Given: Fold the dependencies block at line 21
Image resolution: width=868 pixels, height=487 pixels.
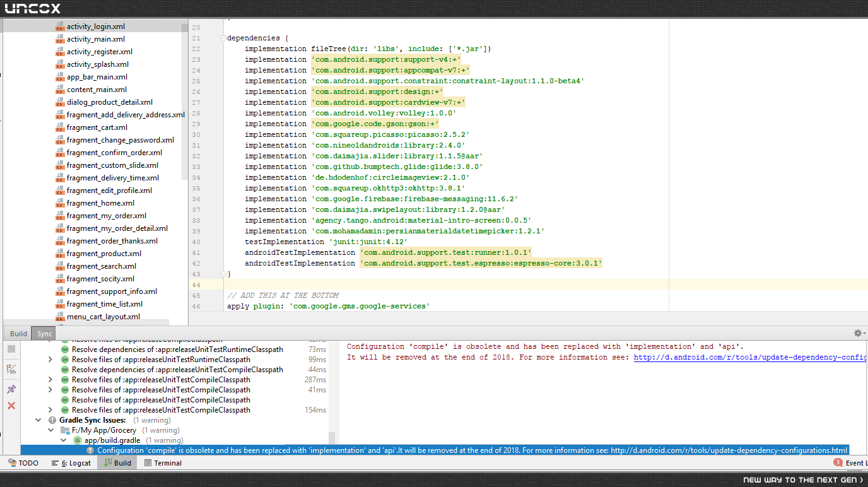Looking at the screenshot, I should point(223,38).
